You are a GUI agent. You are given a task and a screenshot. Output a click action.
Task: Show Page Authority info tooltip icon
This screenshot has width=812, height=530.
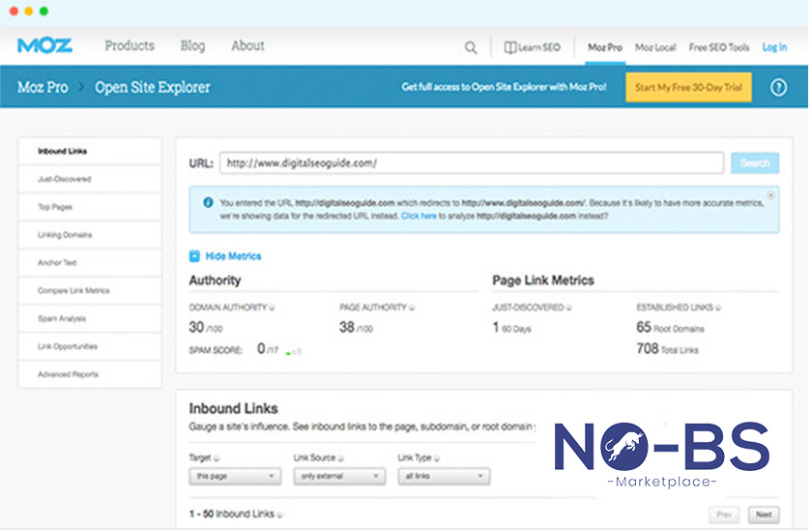[x=412, y=308]
